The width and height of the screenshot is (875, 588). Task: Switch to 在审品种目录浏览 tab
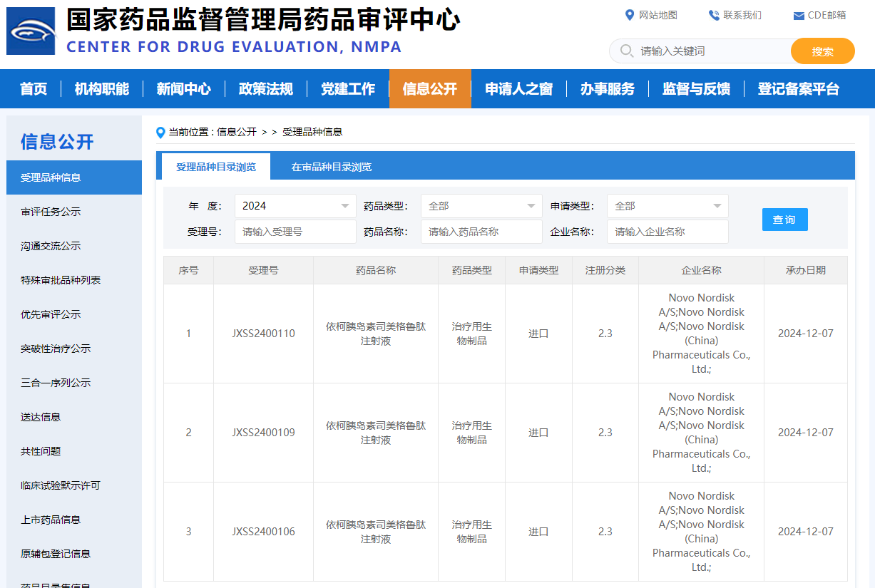[332, 167]
